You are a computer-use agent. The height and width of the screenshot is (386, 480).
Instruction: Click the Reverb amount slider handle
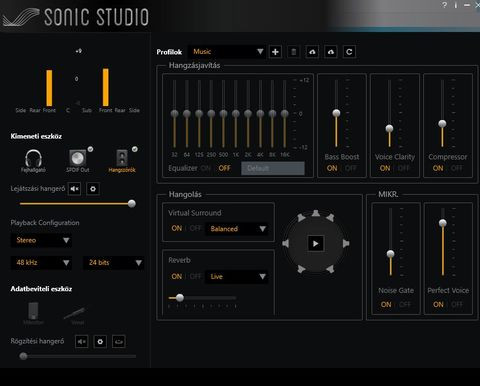[180, 298]
